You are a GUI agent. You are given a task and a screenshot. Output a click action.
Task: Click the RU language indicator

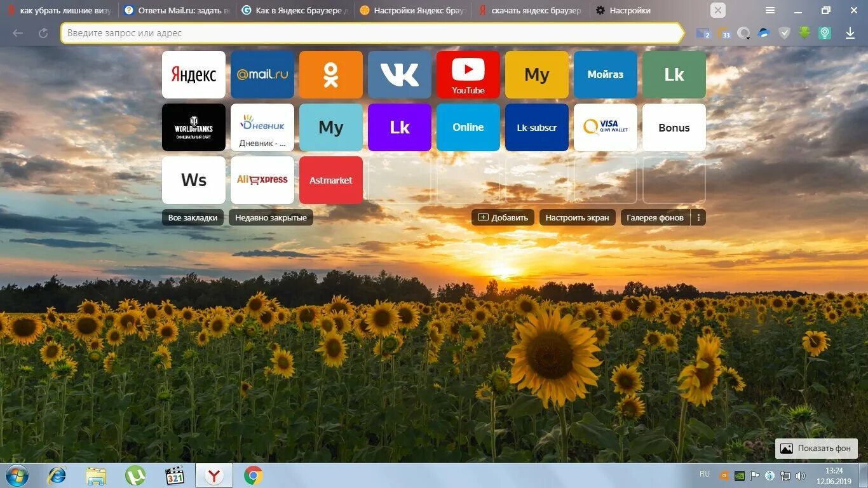point(705,474)
